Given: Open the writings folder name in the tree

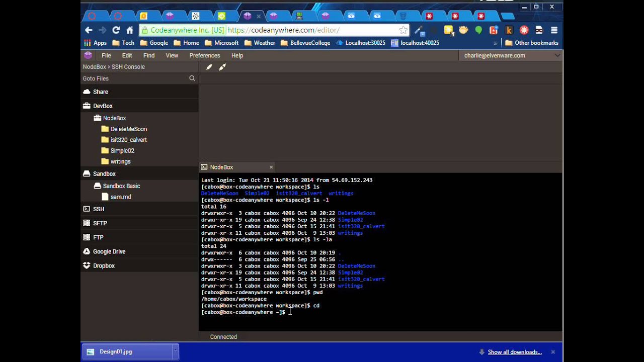Looking at the screenshot, I should (121, 161).
